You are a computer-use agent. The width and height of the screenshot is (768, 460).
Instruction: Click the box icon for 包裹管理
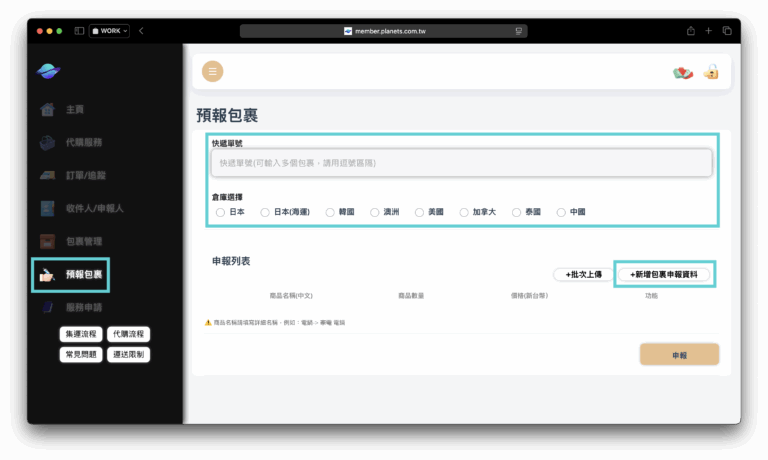(x=47, y=241)
